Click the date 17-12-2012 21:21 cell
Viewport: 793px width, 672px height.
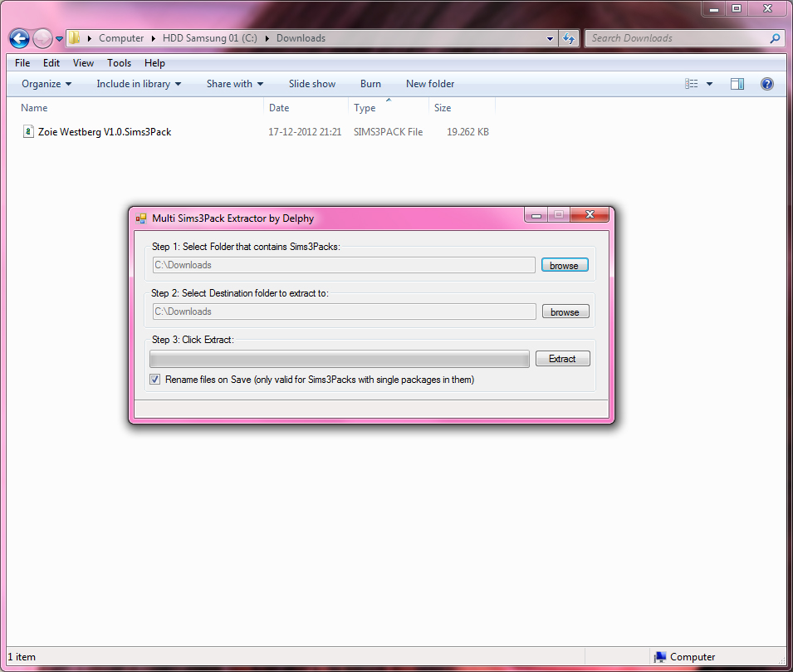click(305, 131)
